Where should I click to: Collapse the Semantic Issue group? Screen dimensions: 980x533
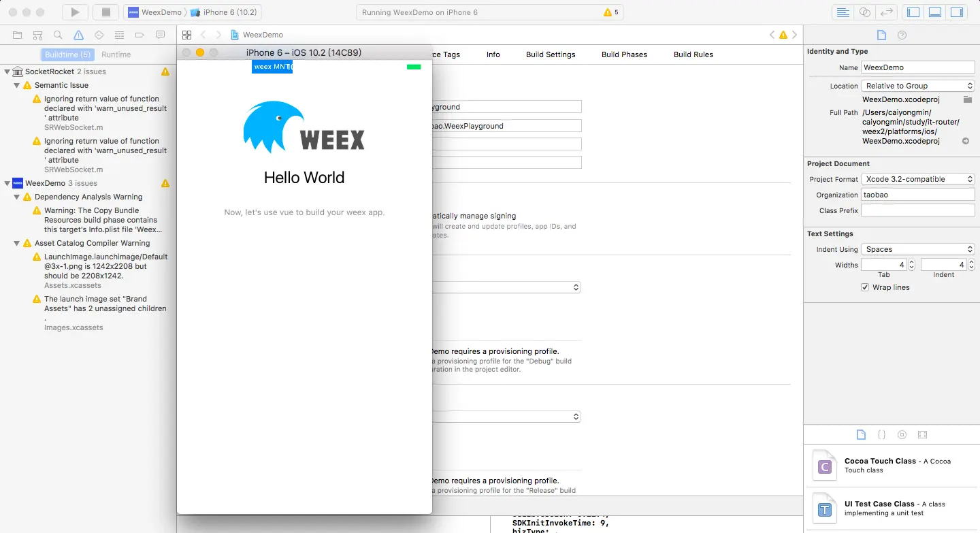pos(17,85)
